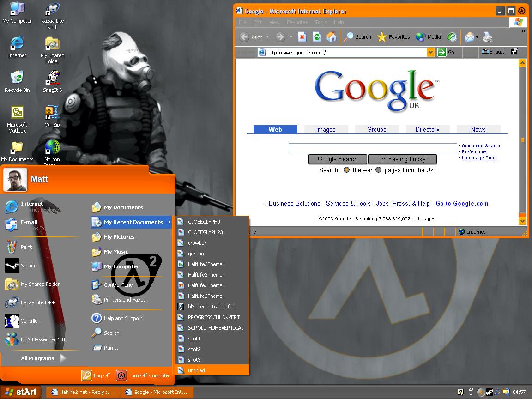Print the page using printer icon
The width and height of the screenshot is (532, 399).
tap(488, 37)
